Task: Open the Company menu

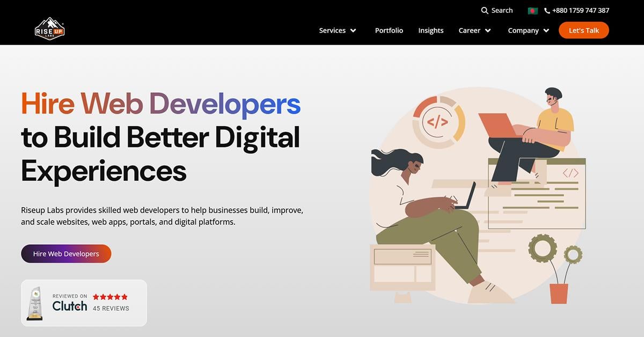Action: click(523, 31)
